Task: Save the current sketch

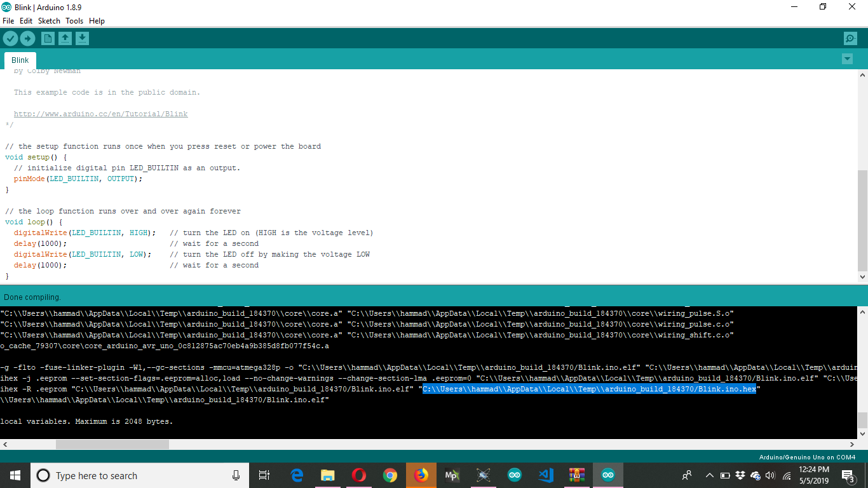Action: point(82,39)
